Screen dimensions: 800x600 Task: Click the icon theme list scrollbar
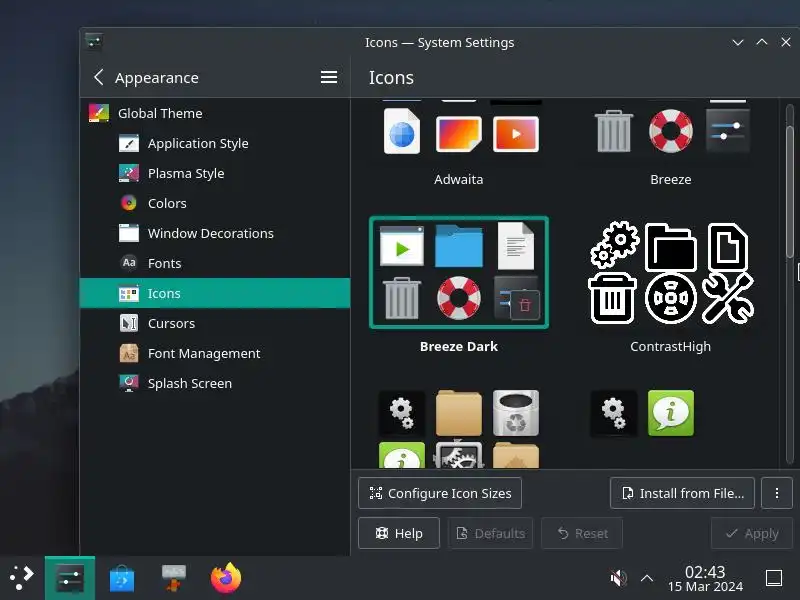(x=790, y=192)
